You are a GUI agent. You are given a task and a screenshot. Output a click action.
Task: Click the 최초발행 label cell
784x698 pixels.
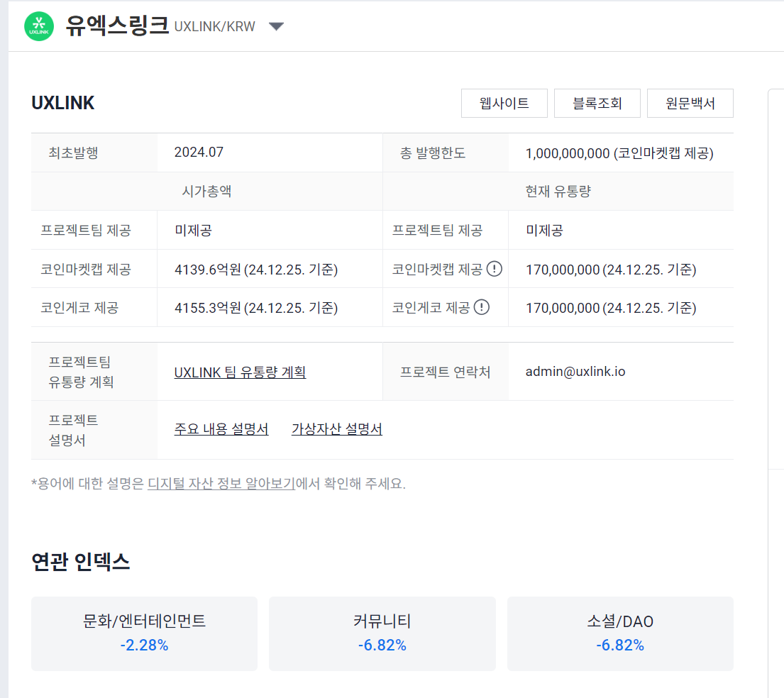click(94, 153)
